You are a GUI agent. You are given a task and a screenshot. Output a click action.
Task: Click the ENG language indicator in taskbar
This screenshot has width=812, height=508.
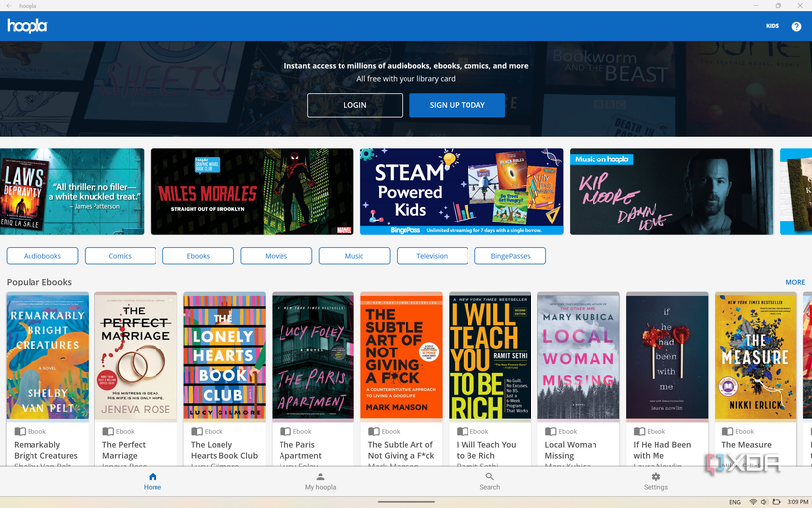point(735,502)
